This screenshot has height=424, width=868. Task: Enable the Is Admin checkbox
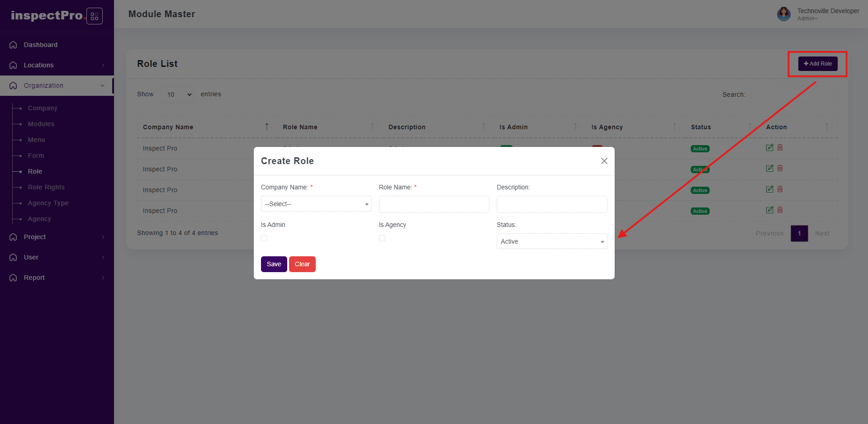tap(264, 238)
